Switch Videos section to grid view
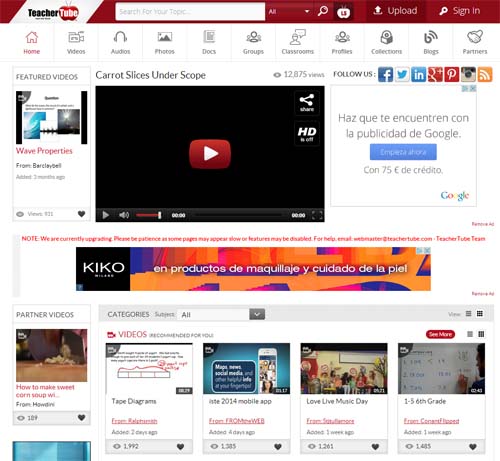 (481, 334)
